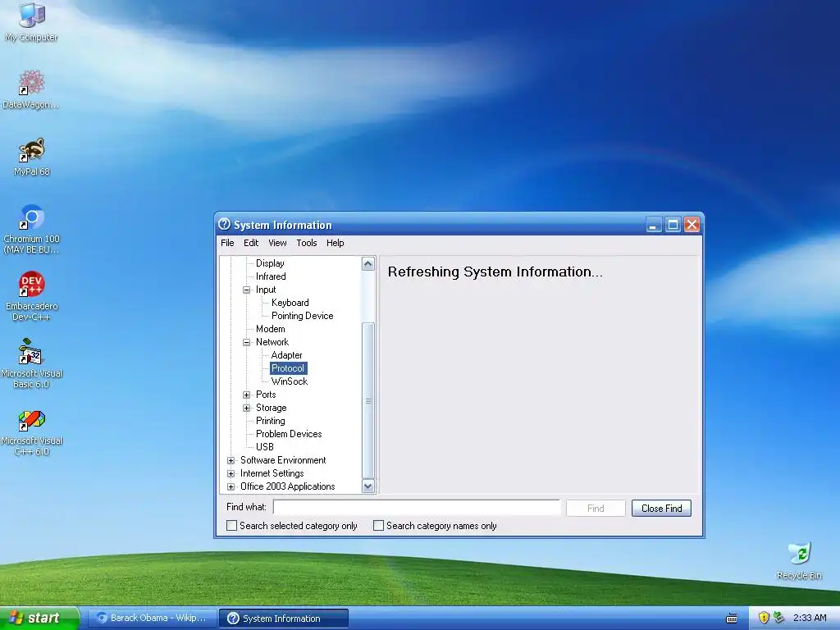Viewport: 840px width, 630px height.
Task: Select Keyboard under Input
Action: tap(290, 303)
